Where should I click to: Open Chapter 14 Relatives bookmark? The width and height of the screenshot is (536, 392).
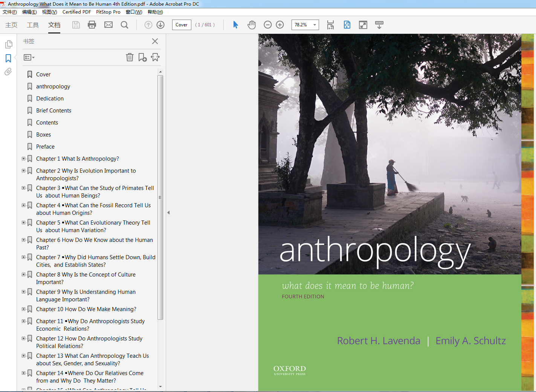(90, 377)
